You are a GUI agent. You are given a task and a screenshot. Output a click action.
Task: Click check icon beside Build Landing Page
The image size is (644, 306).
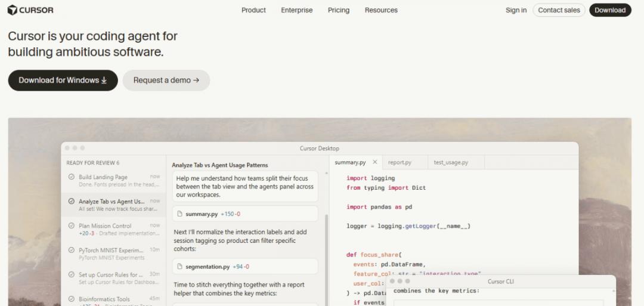point(71,177)
